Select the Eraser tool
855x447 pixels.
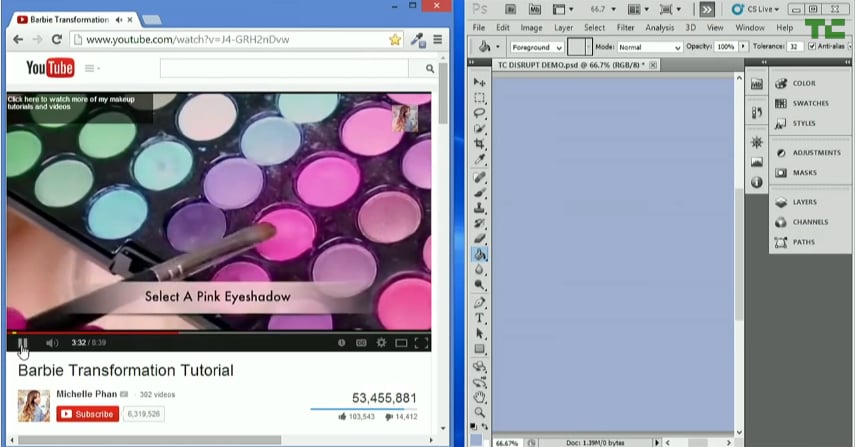pos(479,238)
